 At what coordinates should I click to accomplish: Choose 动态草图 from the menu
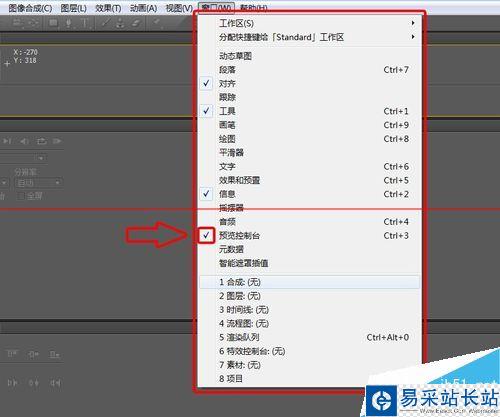click(310, 56)
